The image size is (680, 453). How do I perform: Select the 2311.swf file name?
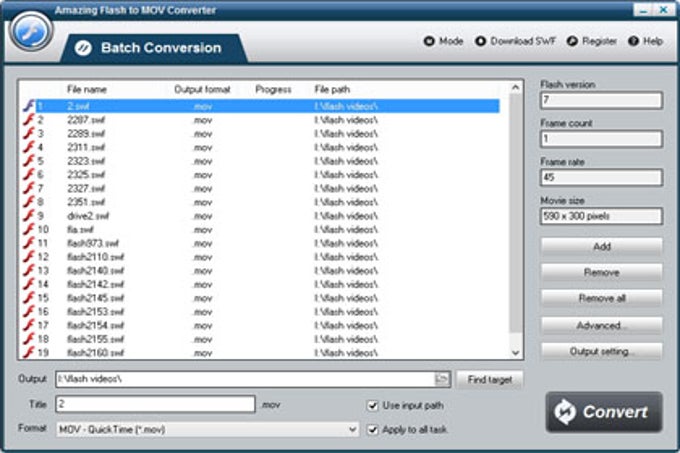point(86,147)
